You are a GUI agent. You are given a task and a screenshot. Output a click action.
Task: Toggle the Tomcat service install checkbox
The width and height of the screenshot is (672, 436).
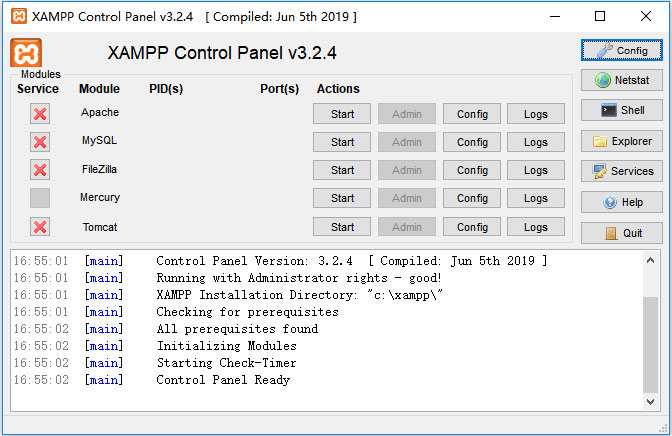[x=40, y=227]
